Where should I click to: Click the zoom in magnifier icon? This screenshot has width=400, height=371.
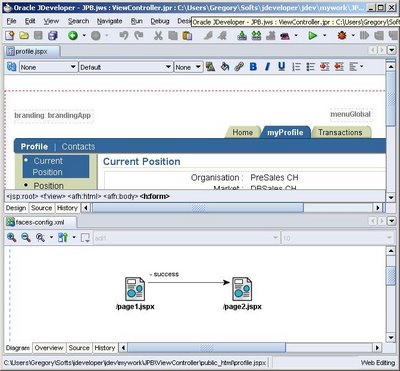click(x=12, y=237)
